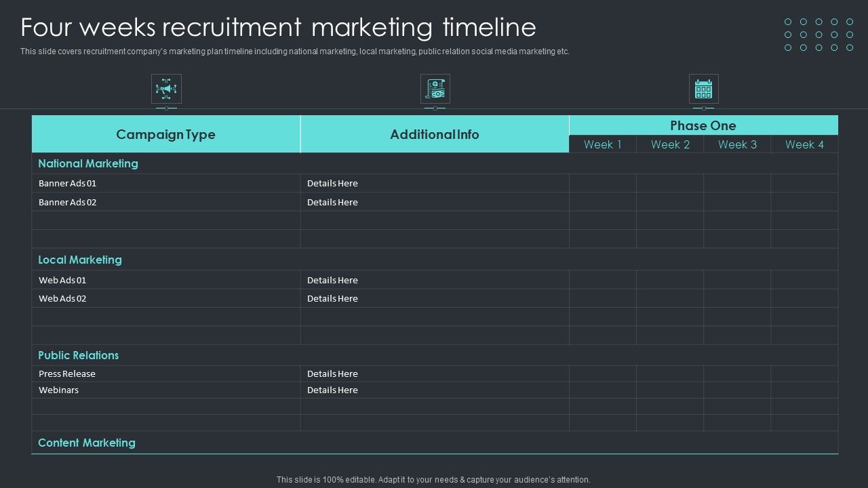Click the megaphone campaign icon
868x488 pixels.
(x=166, y=89)
